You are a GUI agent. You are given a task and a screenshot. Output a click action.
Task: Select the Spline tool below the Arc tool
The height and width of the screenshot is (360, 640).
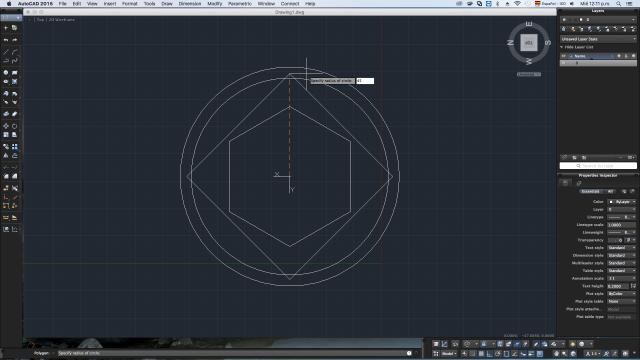[15, 61]
